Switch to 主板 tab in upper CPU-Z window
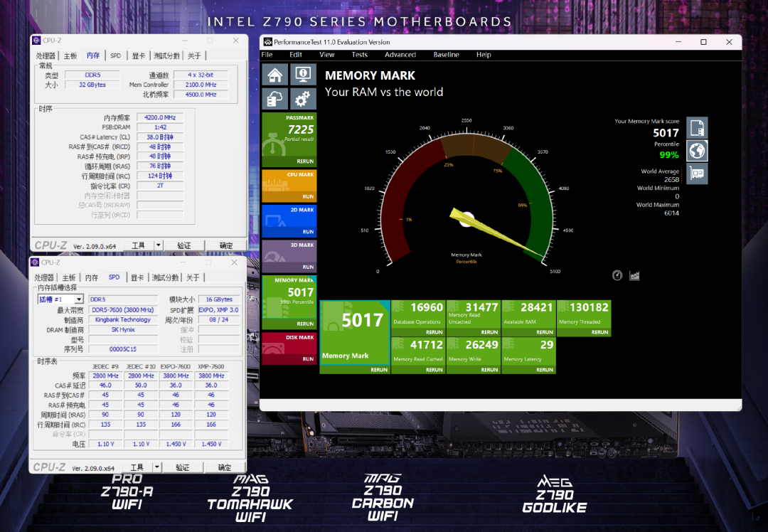 pyautogui.click(x=70, y=56)
